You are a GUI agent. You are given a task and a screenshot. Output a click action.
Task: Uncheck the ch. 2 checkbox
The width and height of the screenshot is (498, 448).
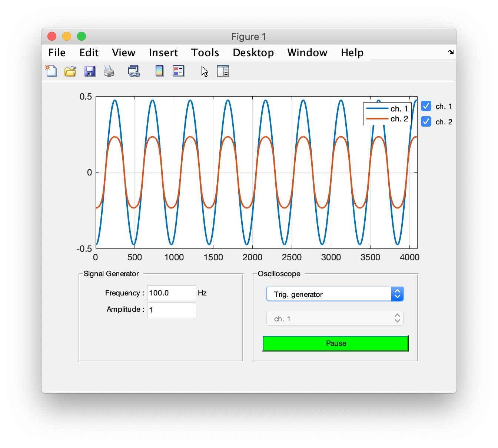[x=426, y=121]
